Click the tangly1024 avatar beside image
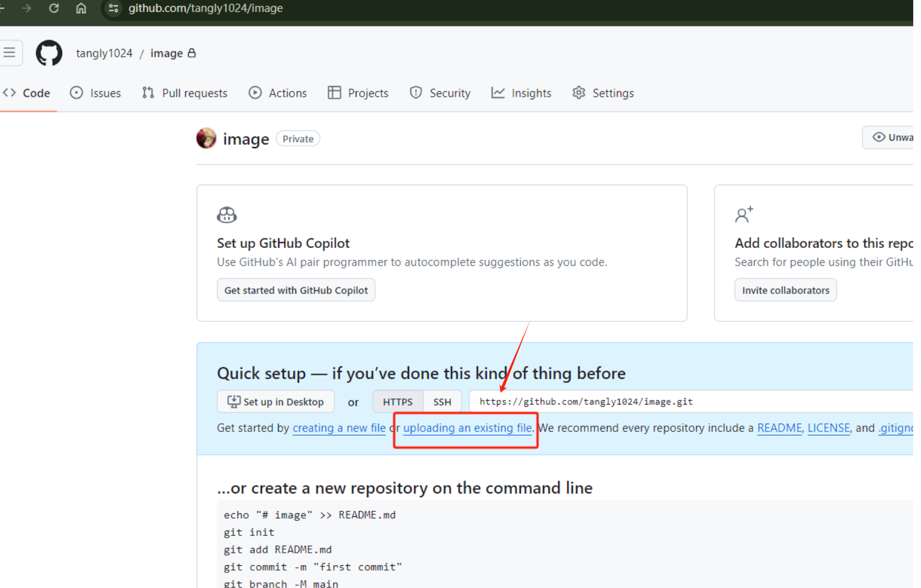Screen dimensions: 921x588 (x=206, y=139)
